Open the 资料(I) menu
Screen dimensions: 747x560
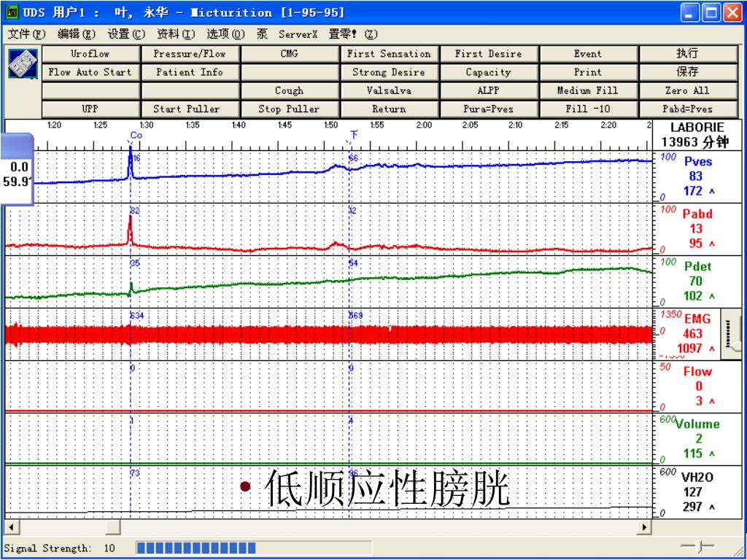point(176,34)
